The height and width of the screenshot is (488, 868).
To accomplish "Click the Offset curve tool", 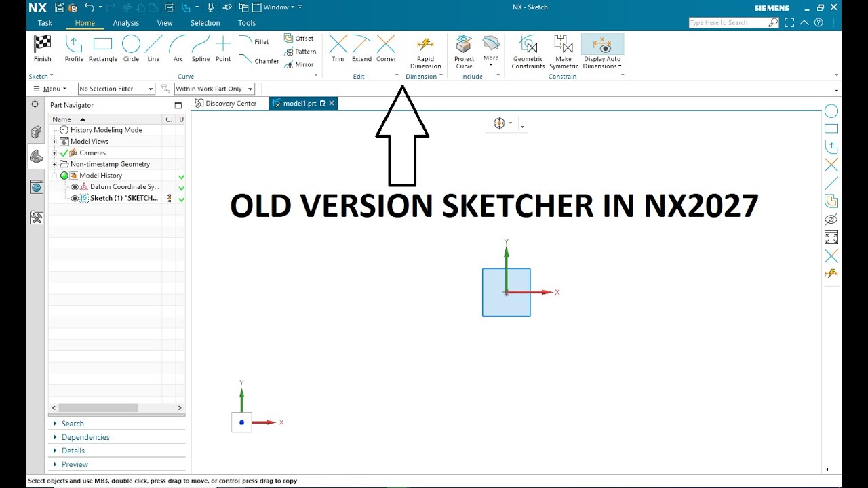I will tap(299, 39).
